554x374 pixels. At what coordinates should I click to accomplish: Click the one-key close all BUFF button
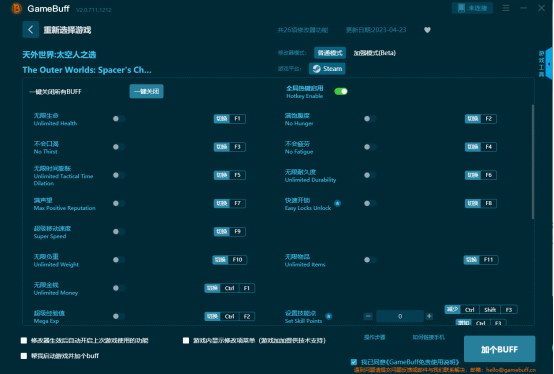tap(146, 91)
